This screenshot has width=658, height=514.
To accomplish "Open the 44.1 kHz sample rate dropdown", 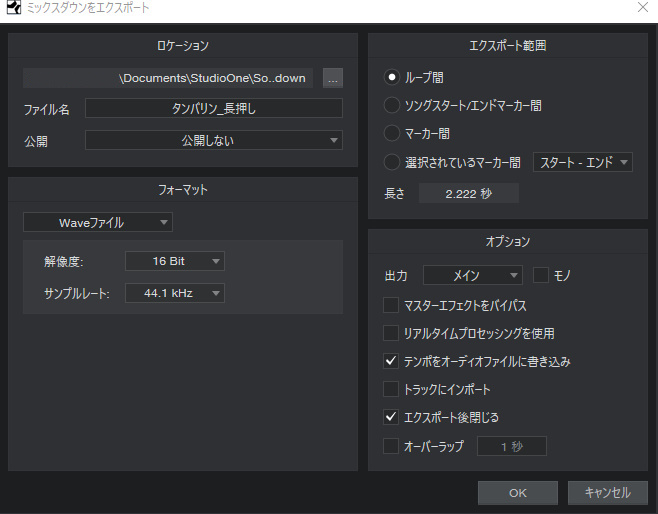I will [x=175, y=293].
